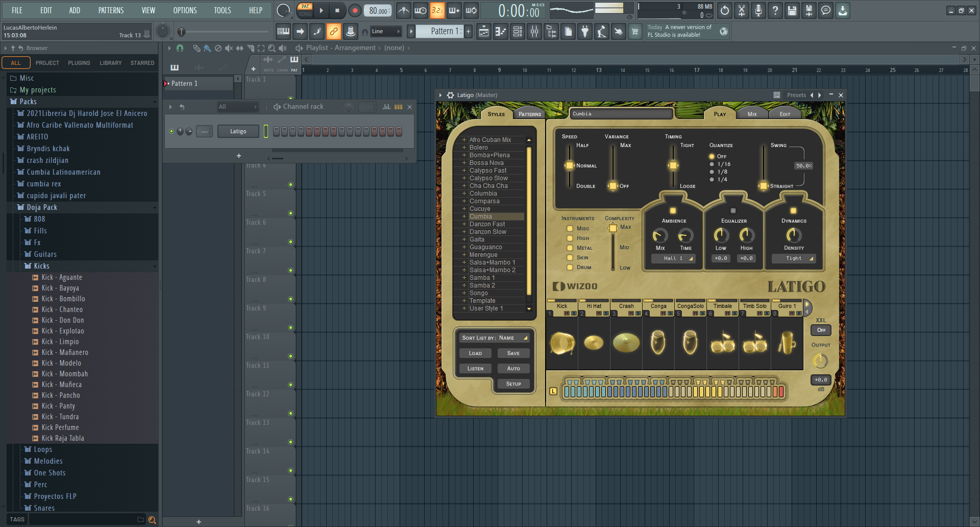Select the Paint brush tool in Playlist
The width and height of the screenshot is (980, 527).
[207, 48]
